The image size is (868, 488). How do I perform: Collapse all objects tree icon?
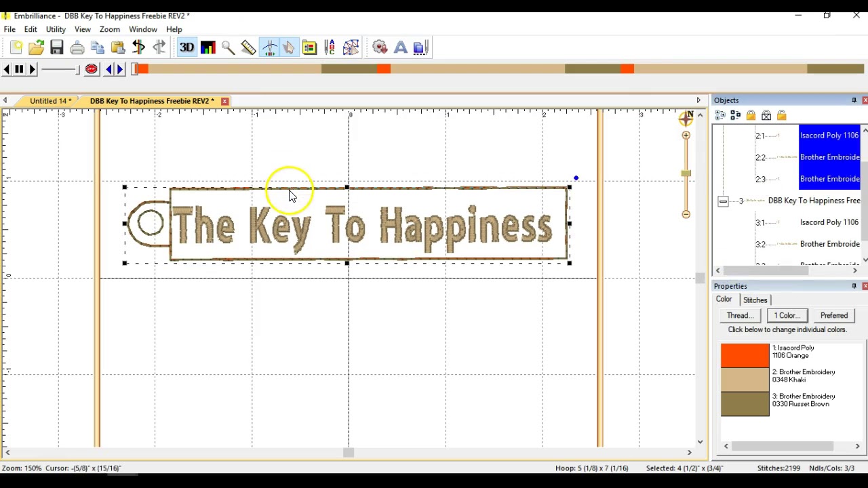pyautogui.click(x=736, y=116)
